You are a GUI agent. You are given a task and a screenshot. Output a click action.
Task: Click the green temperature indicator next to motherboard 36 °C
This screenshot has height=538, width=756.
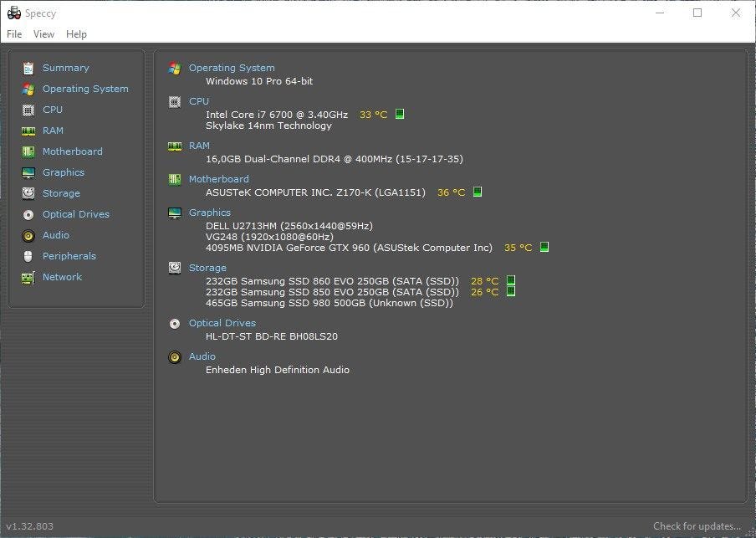478,192
